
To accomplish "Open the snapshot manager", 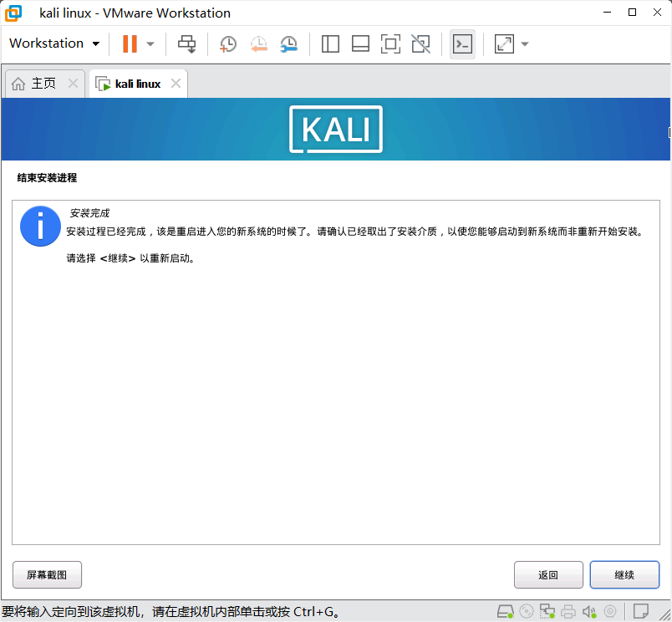I will point(289,43).
